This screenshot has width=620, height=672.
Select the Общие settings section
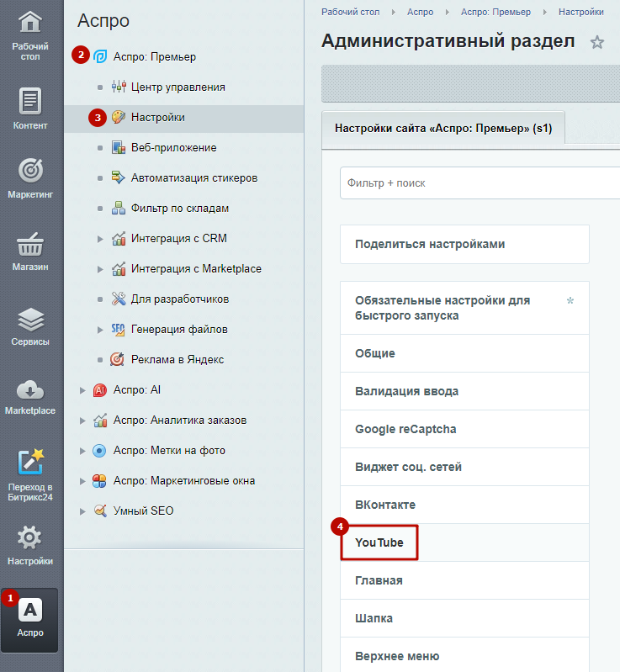(464, 353)
